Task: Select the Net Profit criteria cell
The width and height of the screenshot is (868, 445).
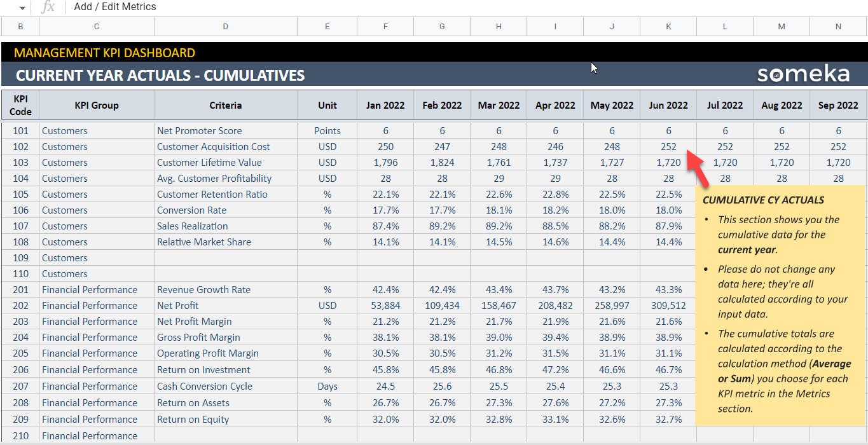Action: click(226, 305)
